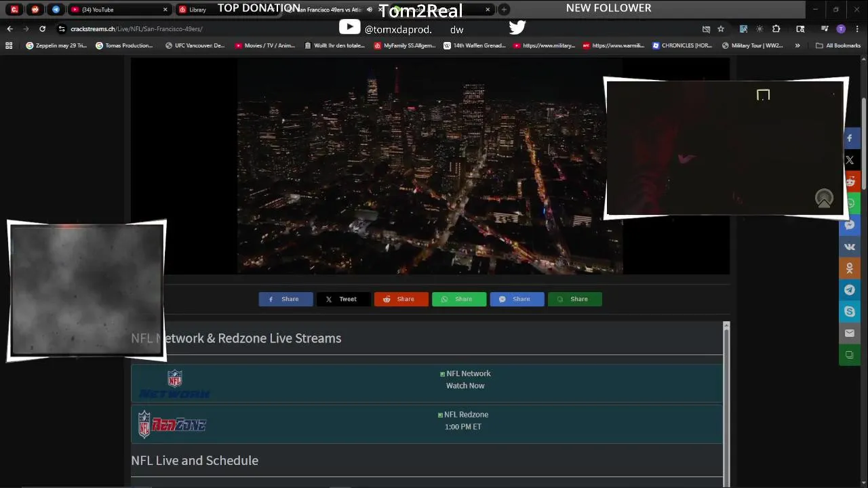Open the pinned Reddit browser tab
Screen dimensions: 868x488
pyautogui.click(x=35, y=9)
